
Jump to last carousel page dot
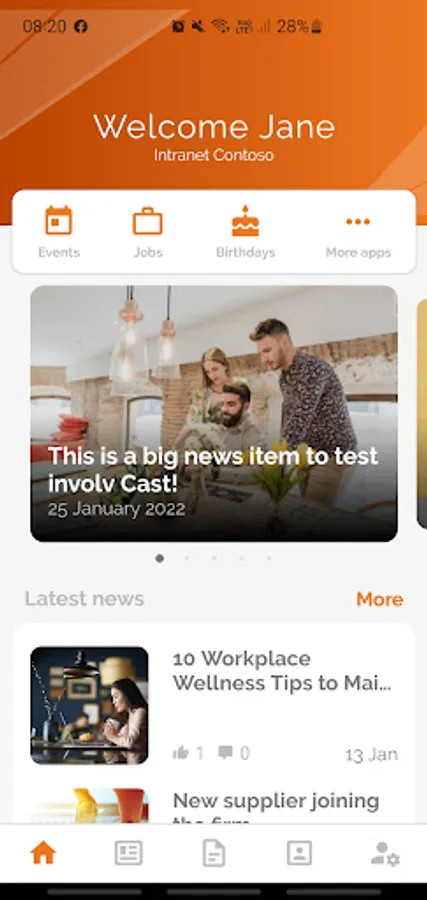(269, 558)
